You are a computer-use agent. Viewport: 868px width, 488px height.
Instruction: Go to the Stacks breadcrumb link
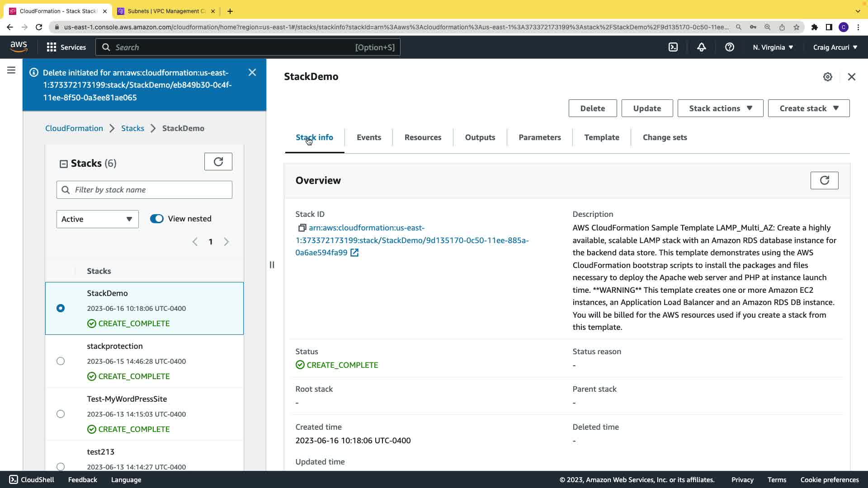coord(132,128)
